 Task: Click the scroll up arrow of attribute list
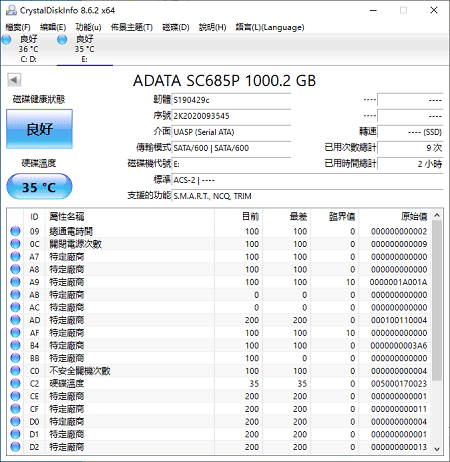click(x=437, y=216)
